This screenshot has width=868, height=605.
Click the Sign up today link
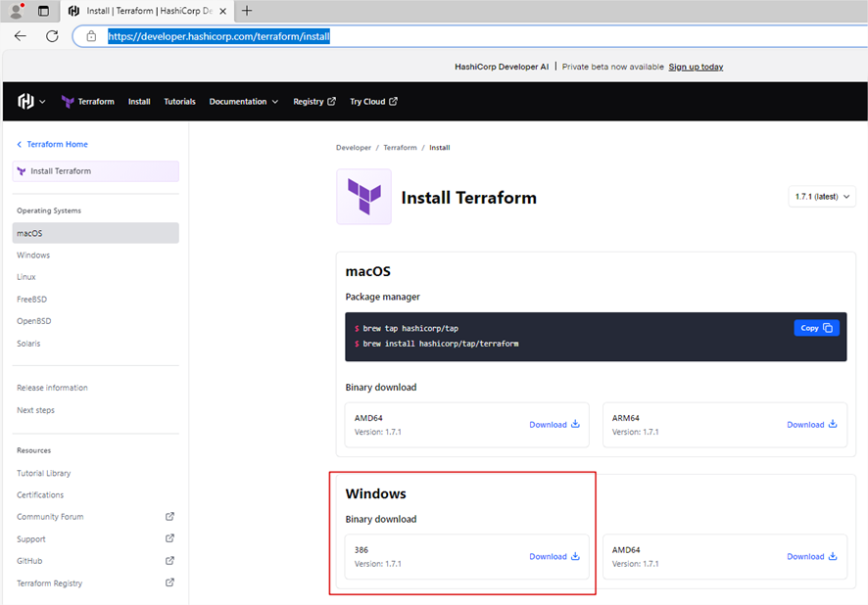[x=696, y=67]
